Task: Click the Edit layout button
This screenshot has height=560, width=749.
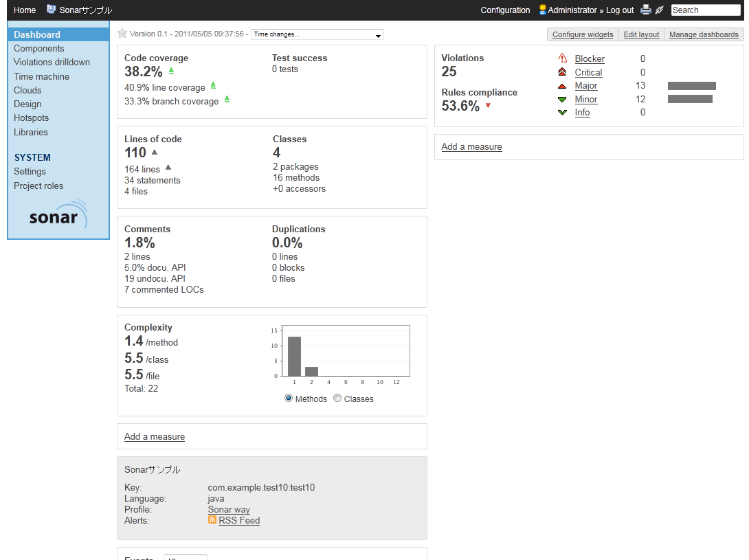Action: pyautogui.click(x=641, y=34)
